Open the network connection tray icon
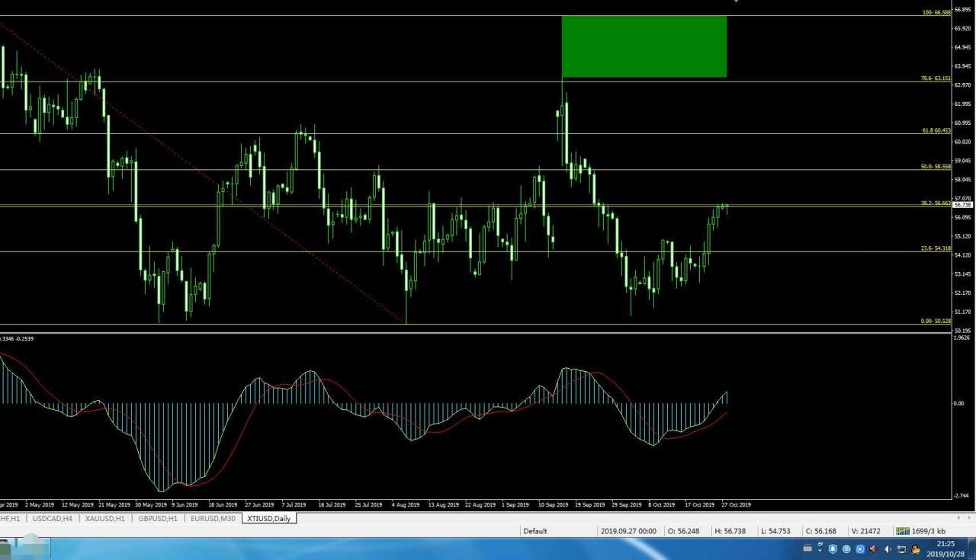 coord(901,549)
